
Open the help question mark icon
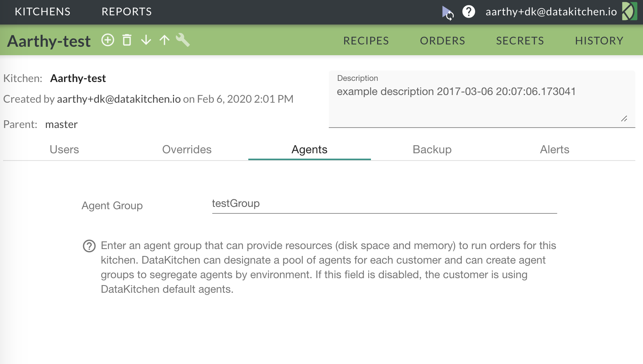pyautogui.click(x=469, y=11)
